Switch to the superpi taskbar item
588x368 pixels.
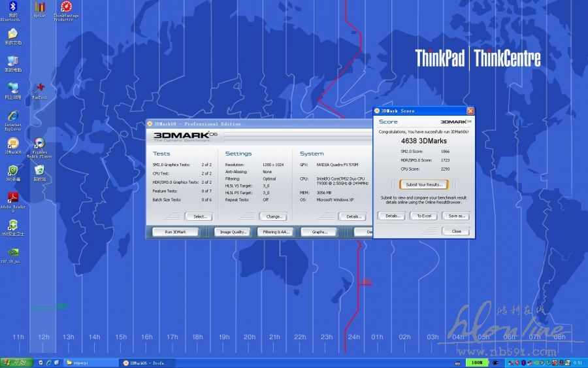(90, 362)
